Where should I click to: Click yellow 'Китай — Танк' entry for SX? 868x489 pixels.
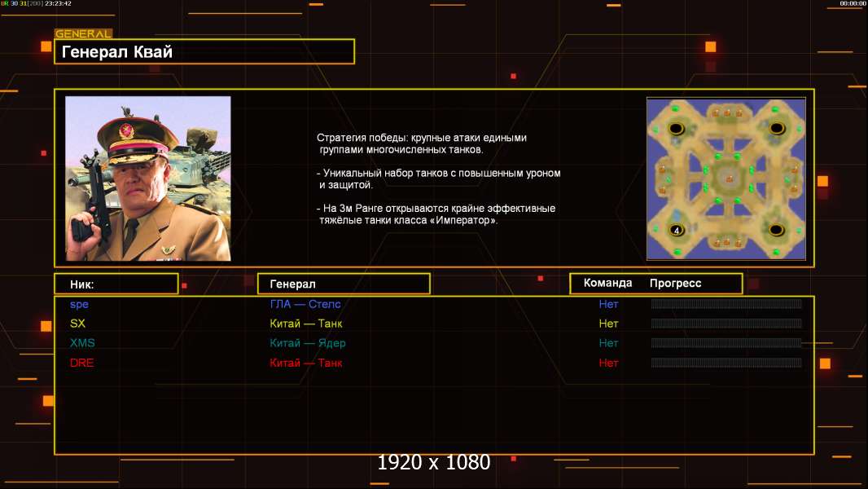pos(305,324)
